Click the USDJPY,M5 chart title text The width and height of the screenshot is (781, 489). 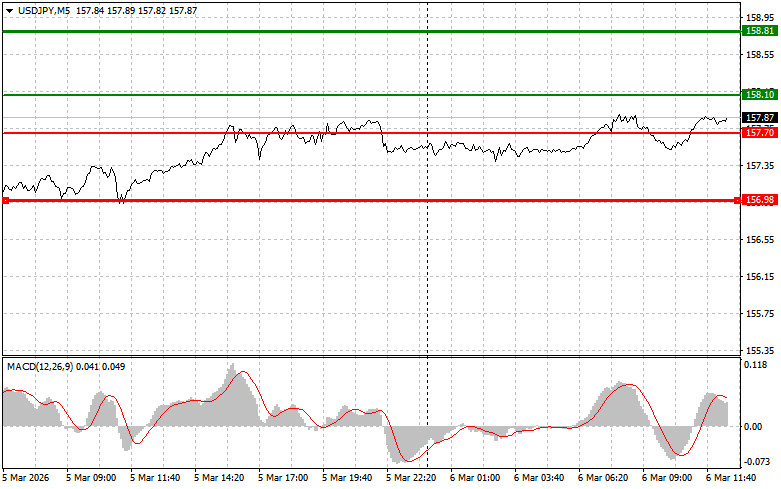43,10
